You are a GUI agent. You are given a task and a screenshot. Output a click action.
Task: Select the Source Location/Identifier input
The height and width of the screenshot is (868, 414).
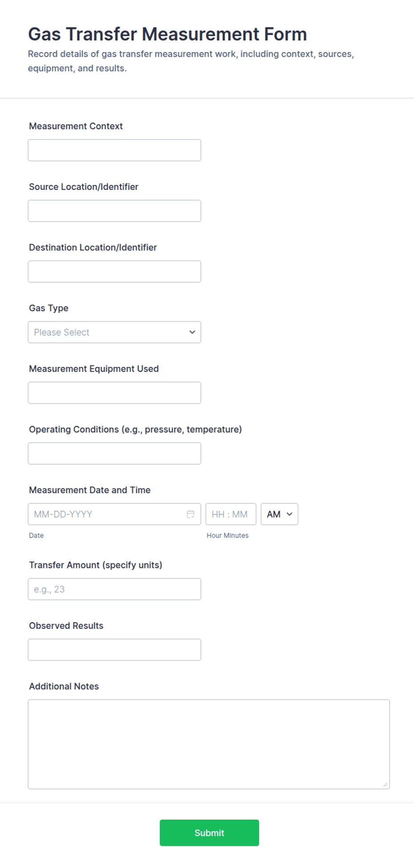pos(114,211)
